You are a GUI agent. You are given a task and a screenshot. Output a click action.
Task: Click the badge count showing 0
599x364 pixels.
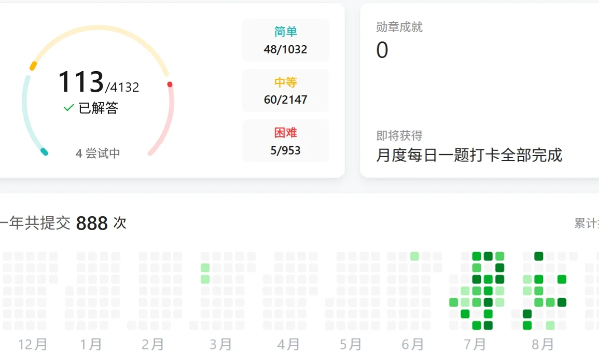pyautogui.click(x=382, y=50)
